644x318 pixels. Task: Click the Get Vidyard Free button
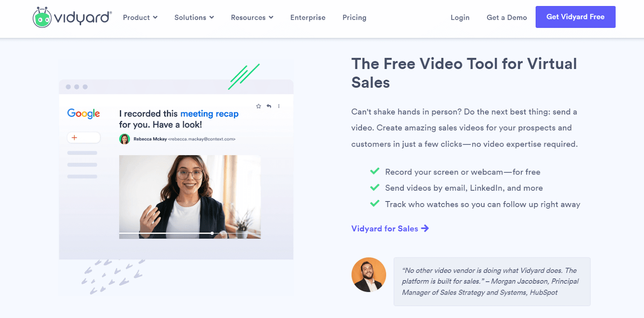pyautogui.click(x=575, y=17)
